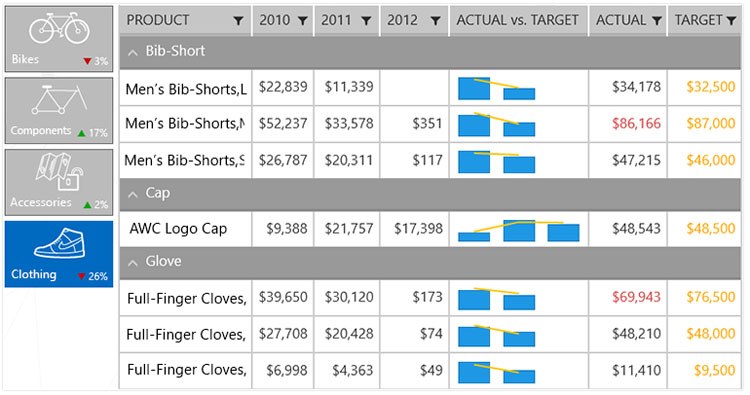750x395 pixels.
Task: Open filter icon on PRODUCT column
Action: click(x=238, y=21)
